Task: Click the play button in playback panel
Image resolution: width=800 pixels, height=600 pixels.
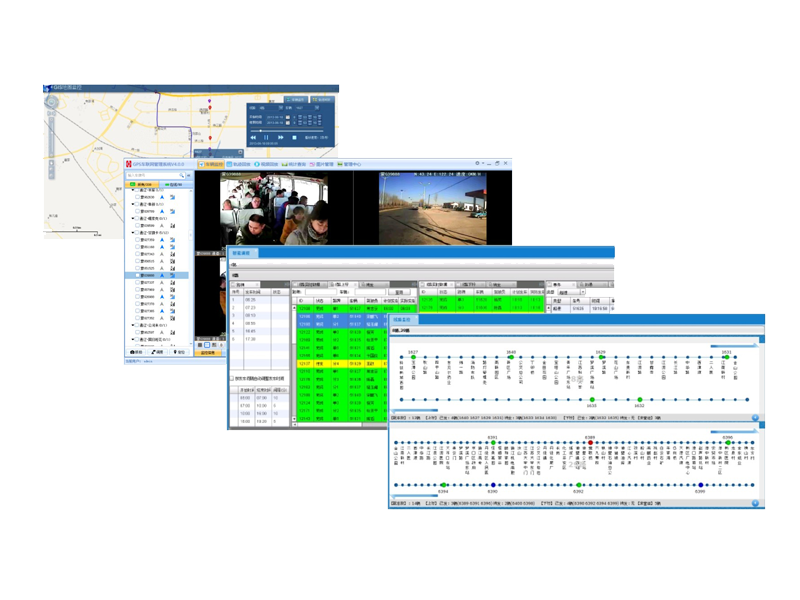Action: coord(266,138)
